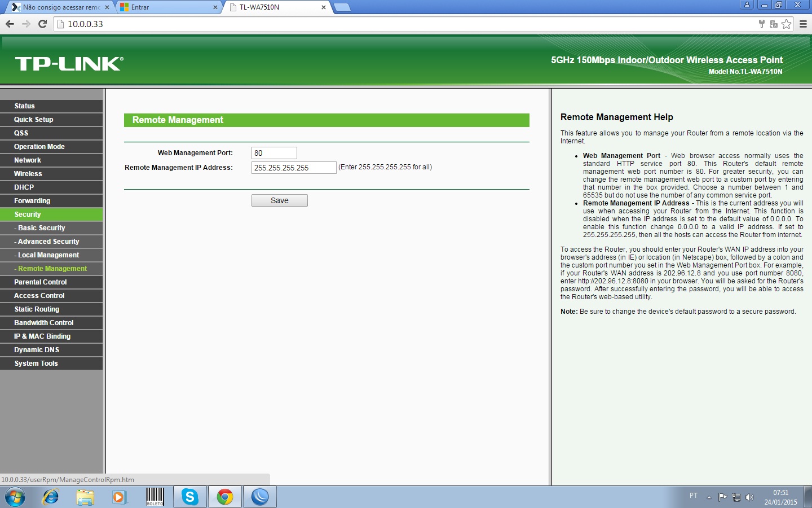
Task: Go to the QSS page
Action: 51,133
